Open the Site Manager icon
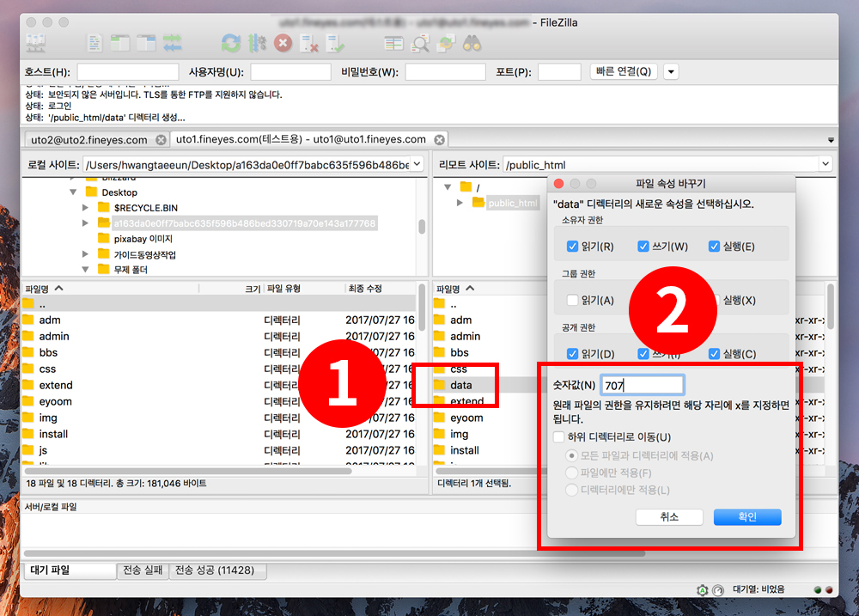The width and height of the screenshot is (859, 616). 38,42
